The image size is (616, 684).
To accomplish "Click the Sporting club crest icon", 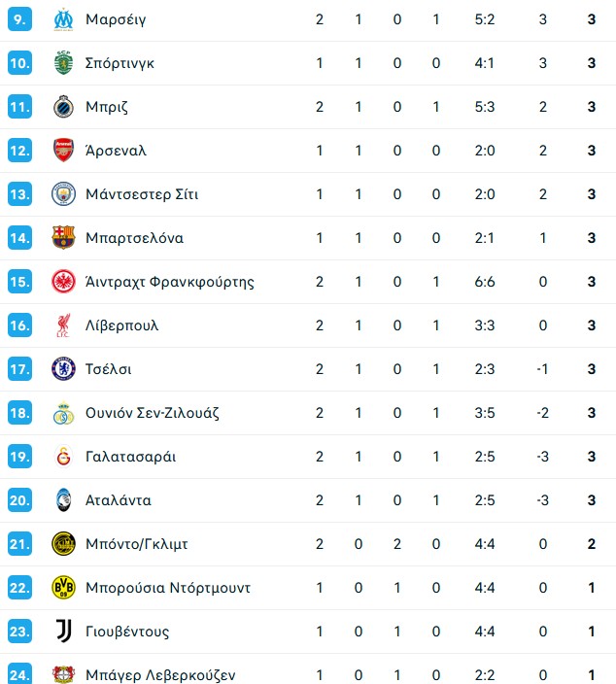I will pos(63,63).
